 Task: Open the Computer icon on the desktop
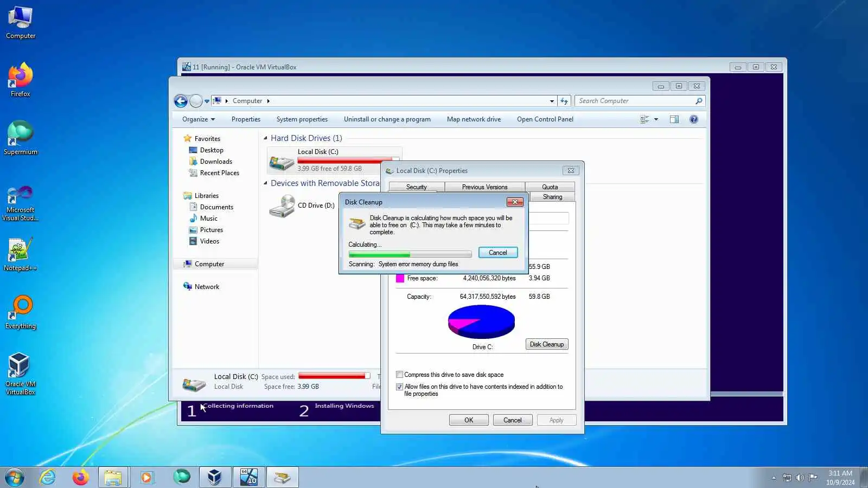pyautogui.click(x=21, y=23)
